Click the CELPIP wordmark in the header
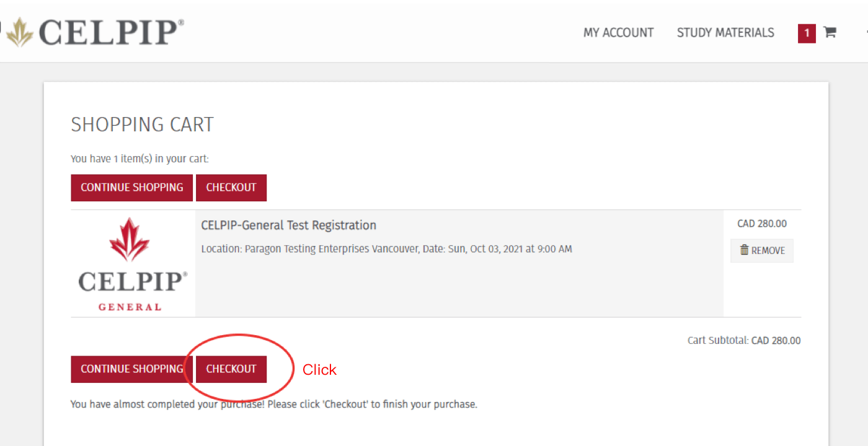The image size is (868, 446). pos(112,32)
